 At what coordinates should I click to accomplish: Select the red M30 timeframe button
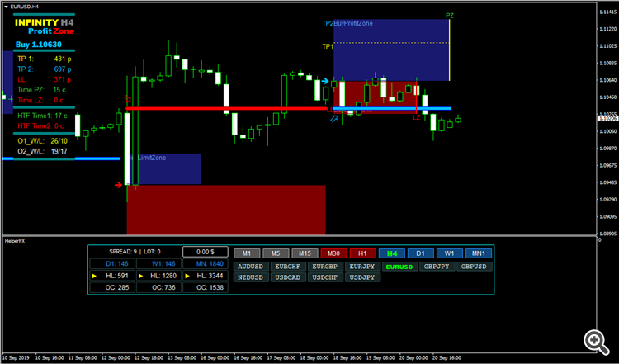[333, 253]
